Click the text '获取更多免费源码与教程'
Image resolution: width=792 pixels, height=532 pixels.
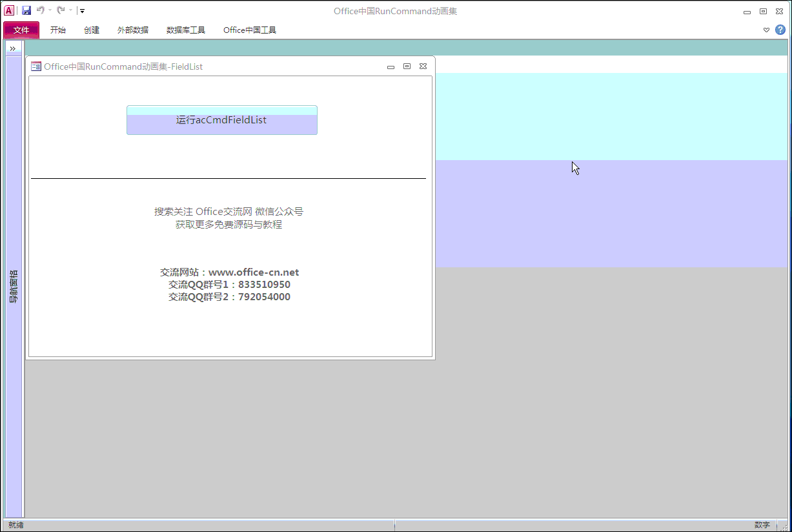pyautogui.click(x=228, y=225)
